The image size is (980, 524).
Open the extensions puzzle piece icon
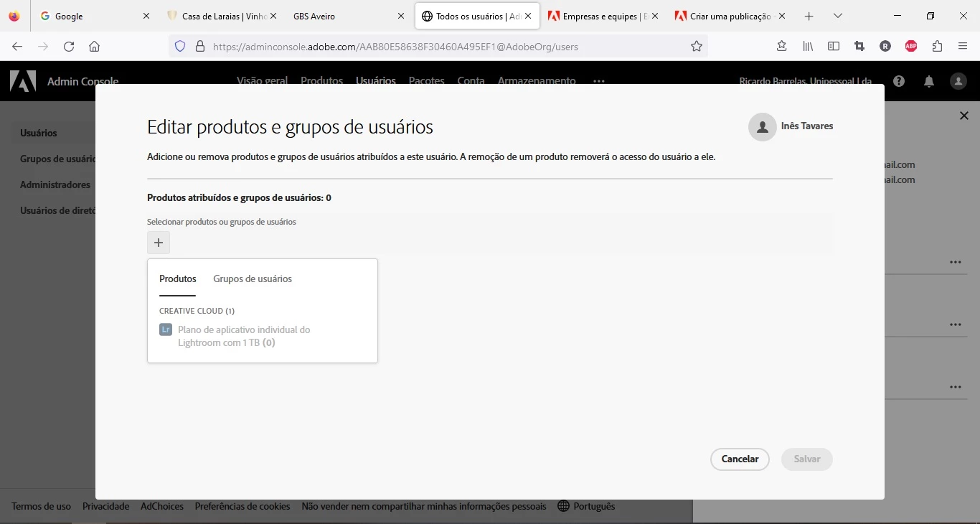(937, 47)
